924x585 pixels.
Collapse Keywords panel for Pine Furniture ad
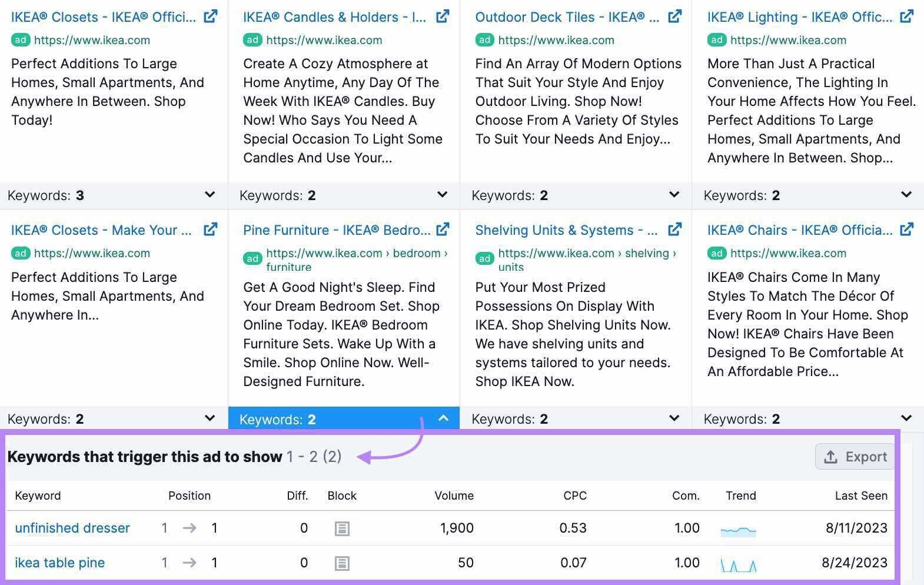443,419
